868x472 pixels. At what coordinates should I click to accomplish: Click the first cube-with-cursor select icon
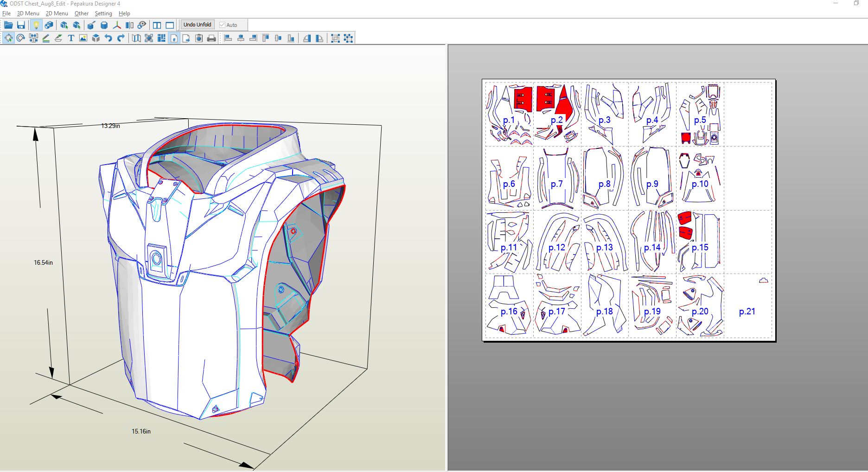click(64, 25)
